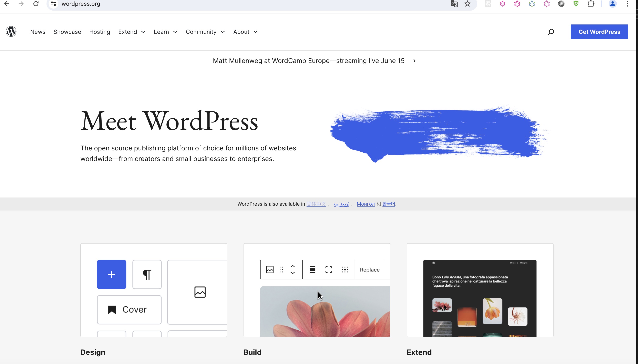The width and height of the screenshot is (638, 364).
Task: Click the dark portfolio site preview in Extend card
Action: [480, 298]
